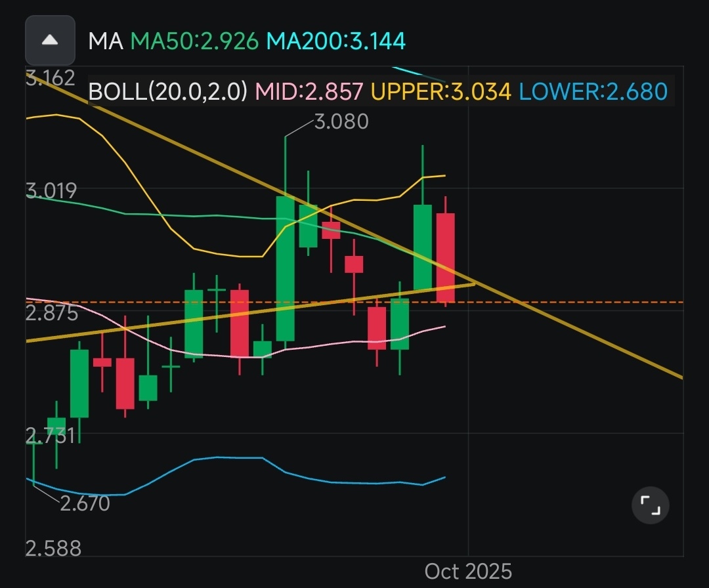Click the 3.162 price axis label

click(51, 78)
